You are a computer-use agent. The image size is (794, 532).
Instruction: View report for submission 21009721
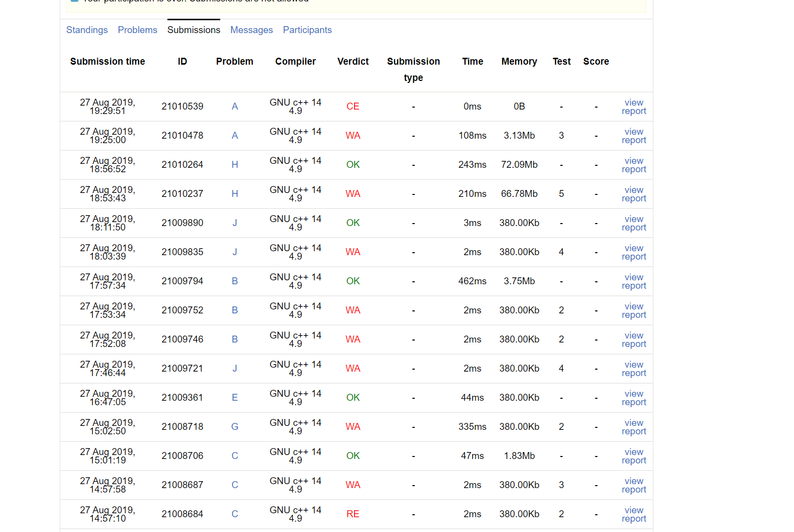pos(634,369)
